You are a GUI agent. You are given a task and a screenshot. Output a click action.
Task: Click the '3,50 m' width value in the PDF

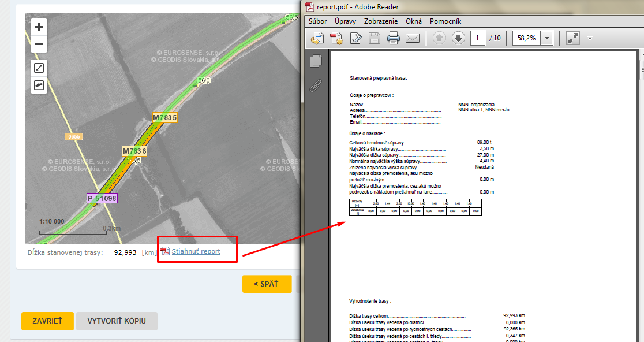point(486,148)
